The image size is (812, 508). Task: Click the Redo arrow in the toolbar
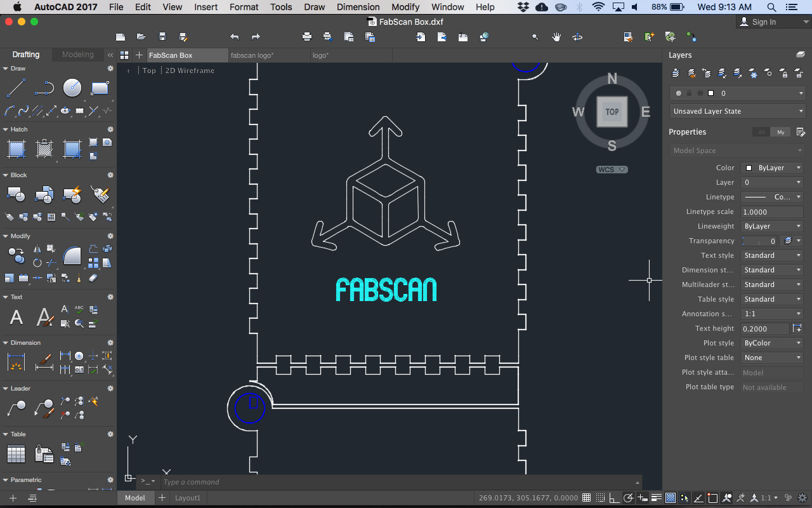[256, 37]
